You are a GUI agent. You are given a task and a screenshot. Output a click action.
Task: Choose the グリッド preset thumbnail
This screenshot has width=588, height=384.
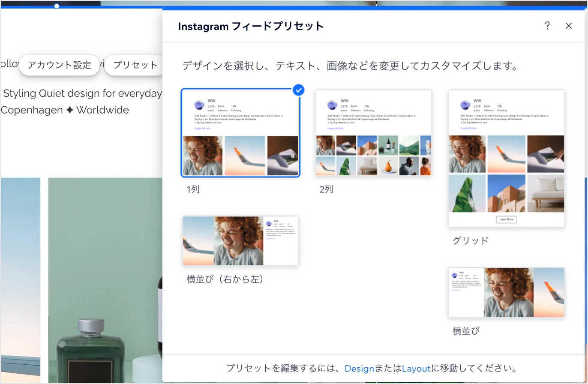point(507,159)
